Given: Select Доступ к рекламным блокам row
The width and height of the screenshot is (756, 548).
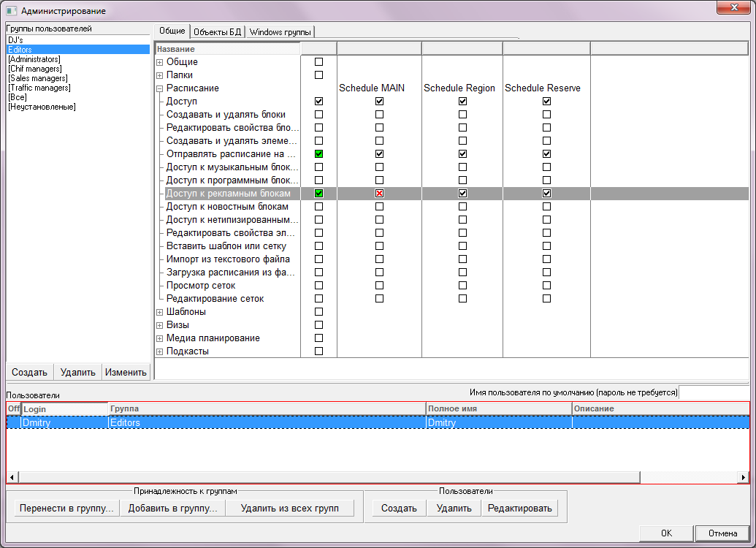Looking at the screenshot, I should click(x=229, y=194).
